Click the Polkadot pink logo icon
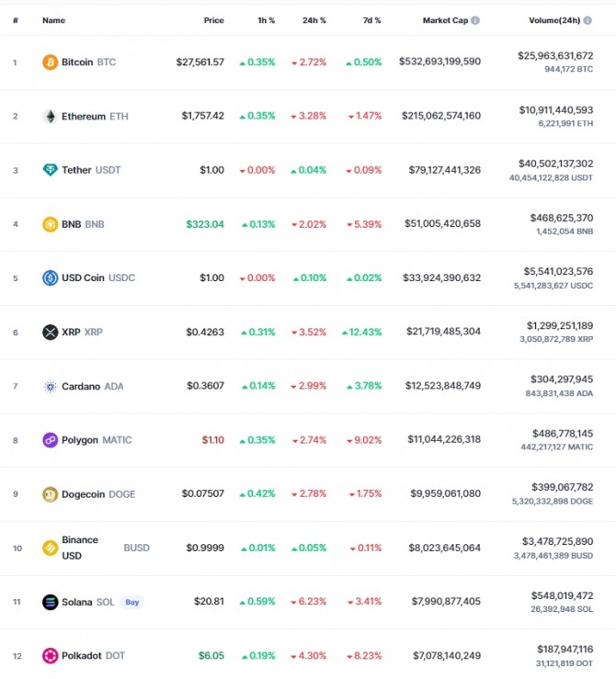The image size is (616, 679). (51, 656)
